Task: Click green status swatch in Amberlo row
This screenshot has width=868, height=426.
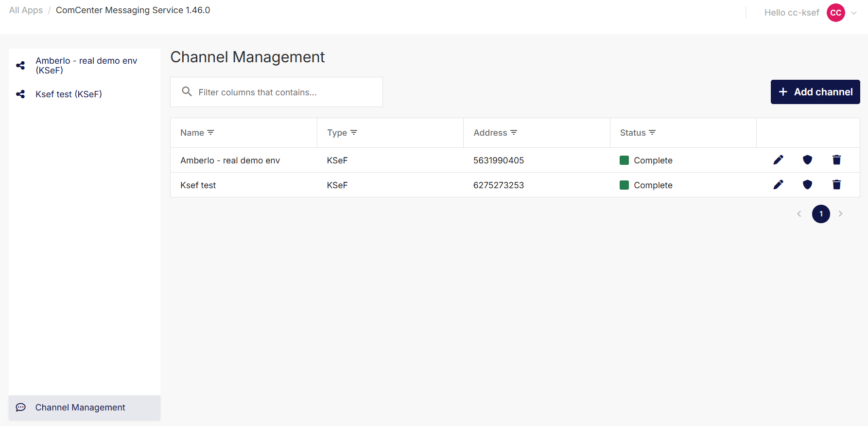Action: click(625, 160)
